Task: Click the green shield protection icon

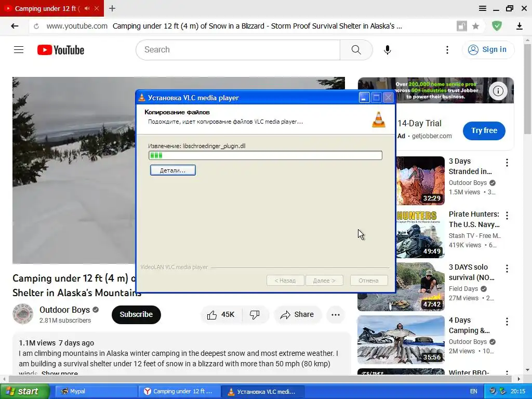Action: tap(497, 26)
